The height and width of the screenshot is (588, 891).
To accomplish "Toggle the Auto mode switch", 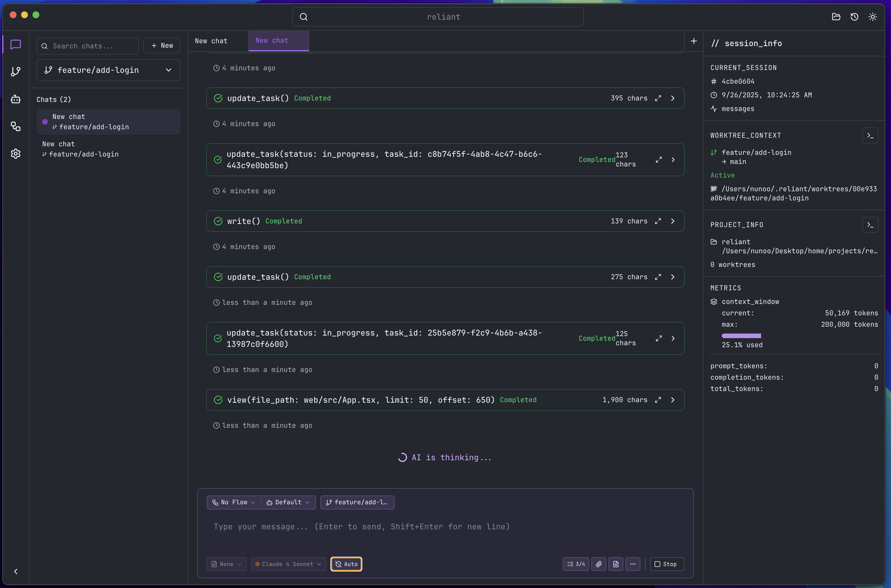I will [x=346, y=564].
